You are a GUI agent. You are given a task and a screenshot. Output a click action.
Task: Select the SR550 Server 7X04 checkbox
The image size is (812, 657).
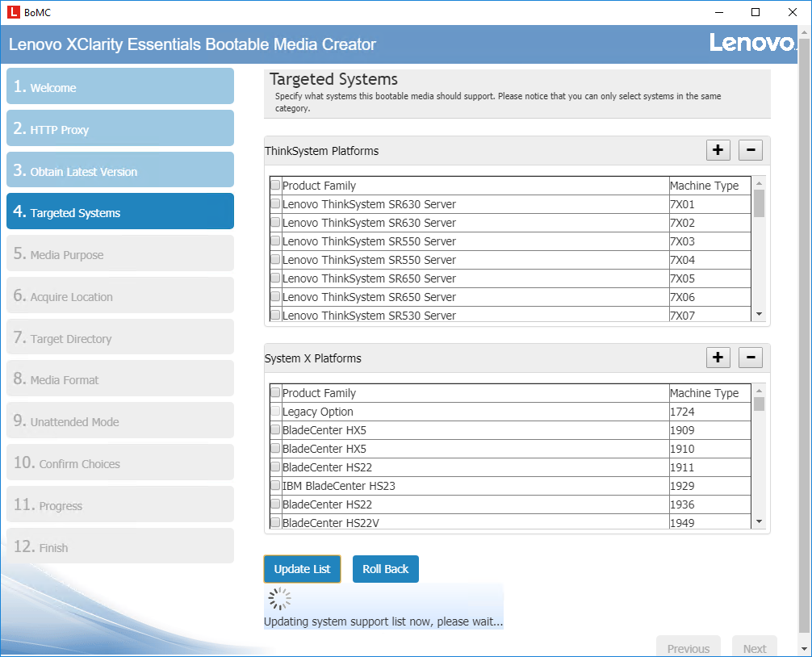(x=275, y=259)
